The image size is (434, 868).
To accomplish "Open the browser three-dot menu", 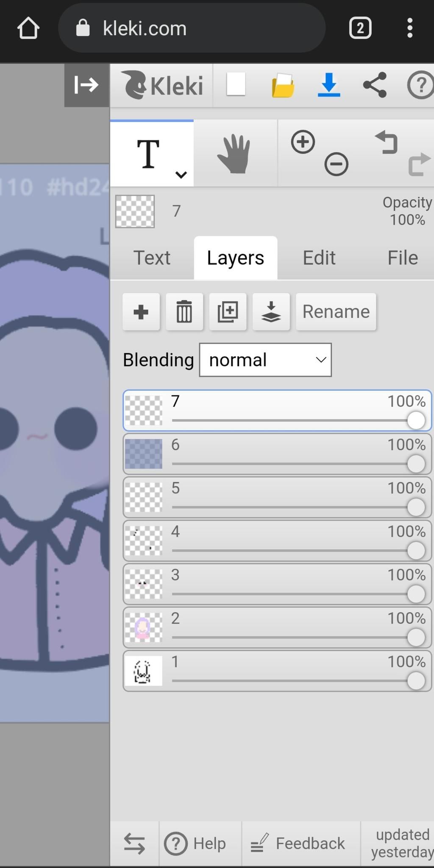I will pos(409,28).
